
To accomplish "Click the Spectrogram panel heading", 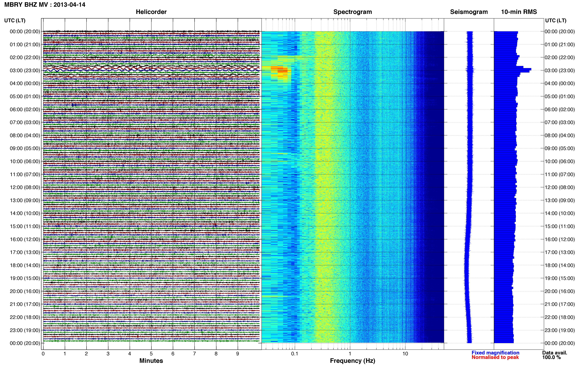I will pyautogui.click(x=352, y=12).
